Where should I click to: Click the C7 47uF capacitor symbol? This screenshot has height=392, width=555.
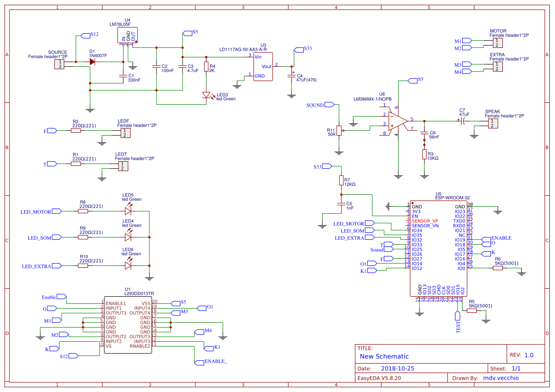[462, 121]
